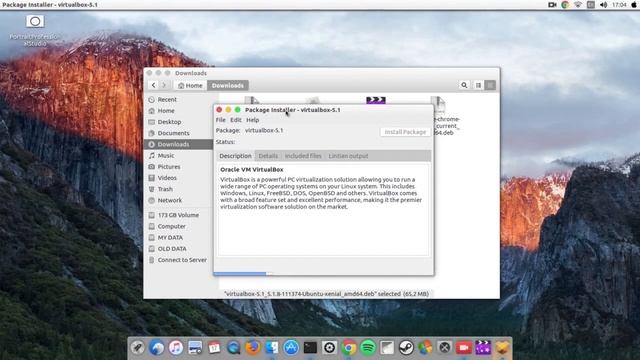Switch to the Description tab
The height and width of the screenshot is (360, 640).
tap(235, 156)
